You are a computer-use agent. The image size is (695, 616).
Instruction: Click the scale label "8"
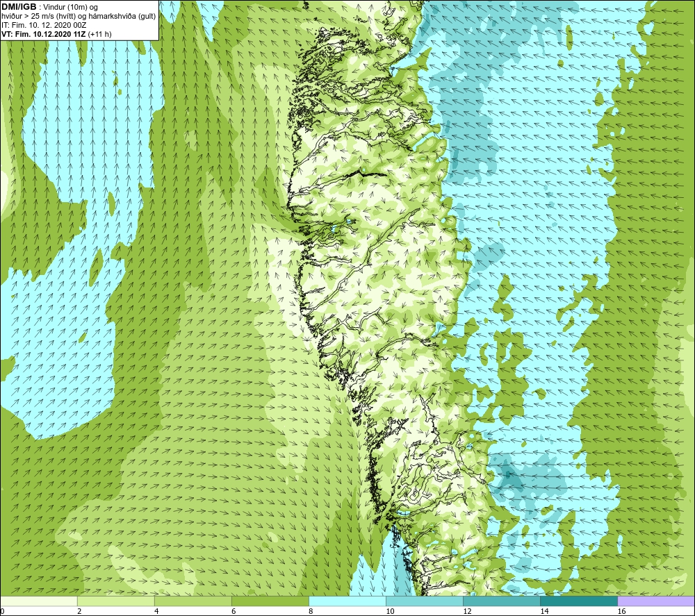click(x=311, y=612)
